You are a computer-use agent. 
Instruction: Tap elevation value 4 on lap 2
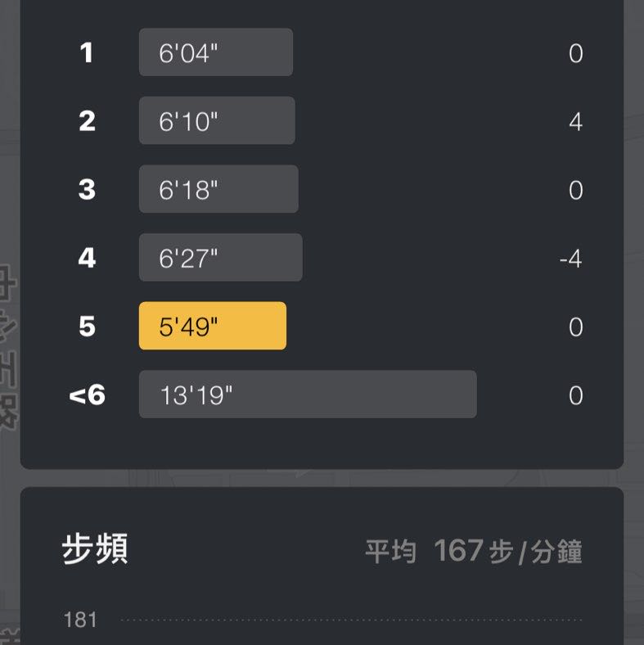(x=575, y=122)
